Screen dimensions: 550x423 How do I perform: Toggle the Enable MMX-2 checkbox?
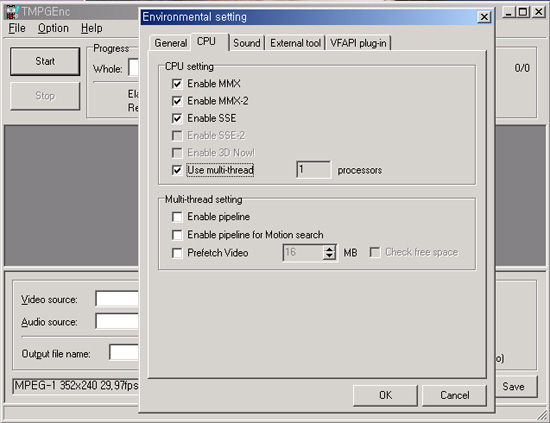tap(177, 101)
